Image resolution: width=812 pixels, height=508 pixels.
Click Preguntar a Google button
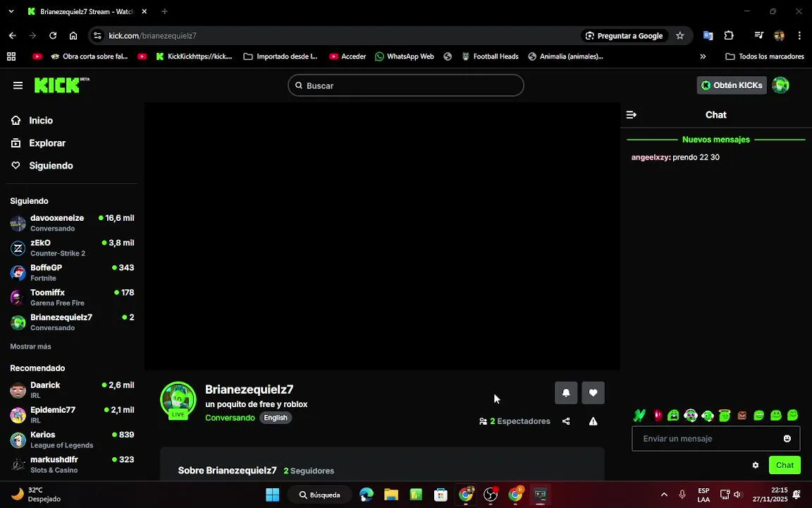(x=625, y=36)
